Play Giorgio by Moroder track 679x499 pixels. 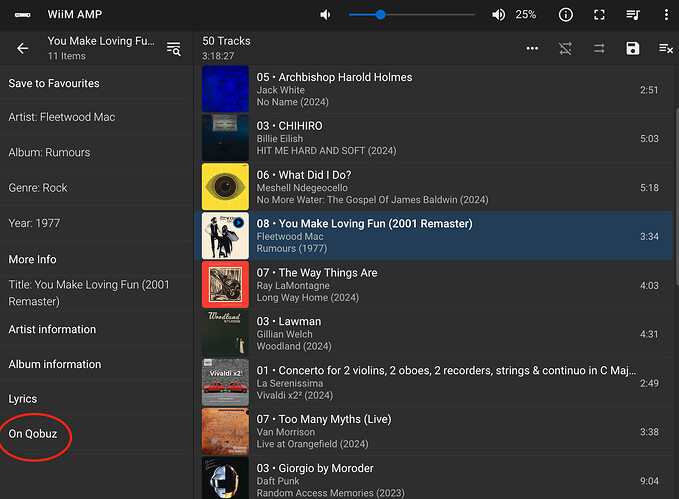433,478
